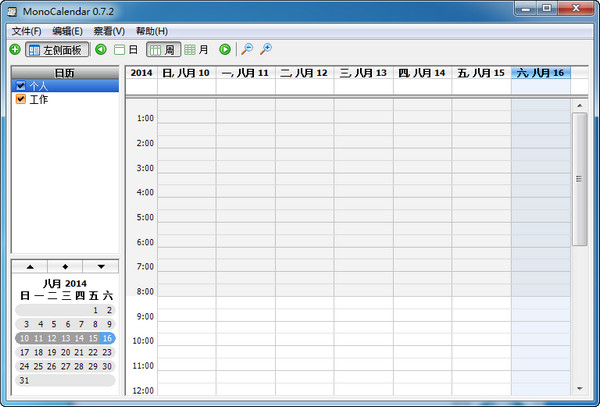600x407 pixels.
Task: Click scrollbar up arrow in week view
Action: [x=579, y=106]
